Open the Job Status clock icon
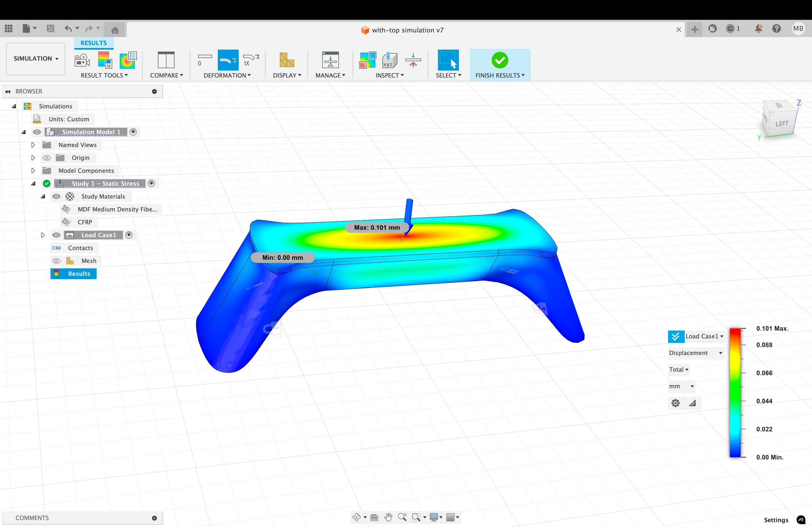 pyautogui.click(x=730, y=29)
